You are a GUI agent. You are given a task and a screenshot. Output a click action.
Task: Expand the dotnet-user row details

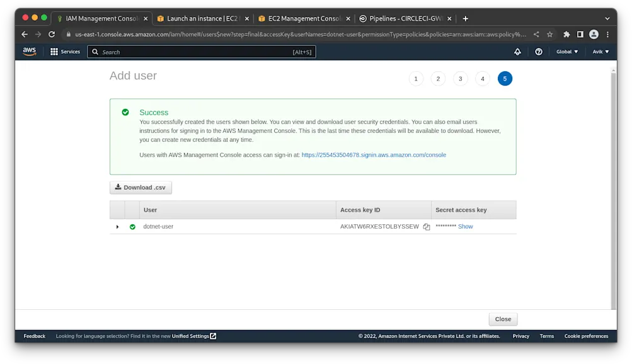(x=117, y=226)
